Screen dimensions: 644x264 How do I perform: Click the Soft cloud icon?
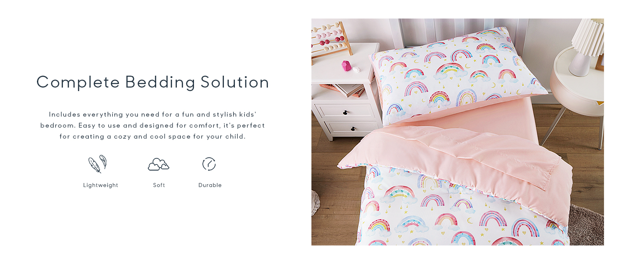pos(158,165)
